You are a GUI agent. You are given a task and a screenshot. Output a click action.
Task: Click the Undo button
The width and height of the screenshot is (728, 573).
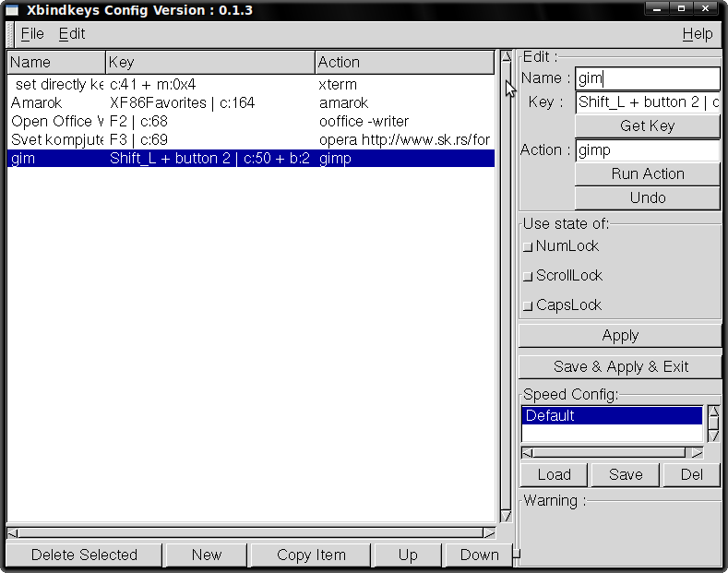point(647,198)
